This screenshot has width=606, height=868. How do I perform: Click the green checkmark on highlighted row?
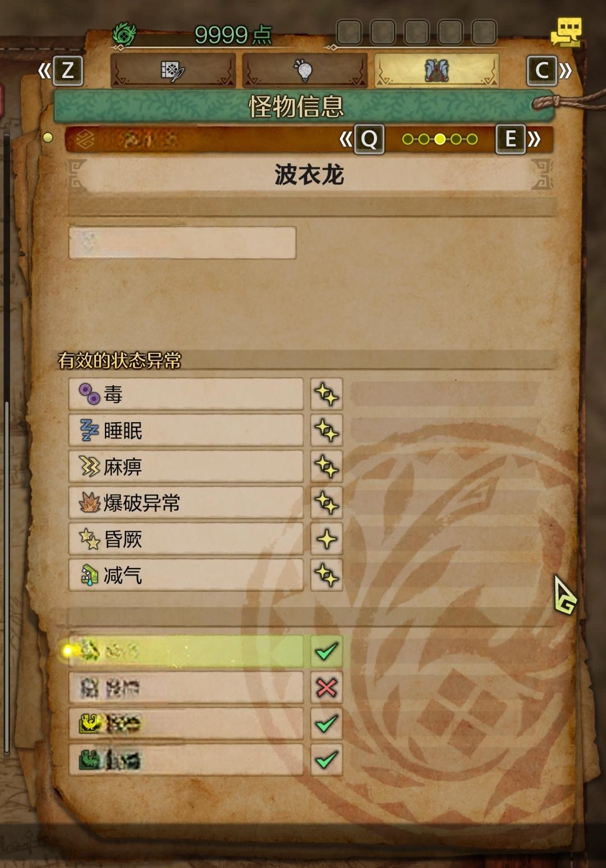[327, 651]
